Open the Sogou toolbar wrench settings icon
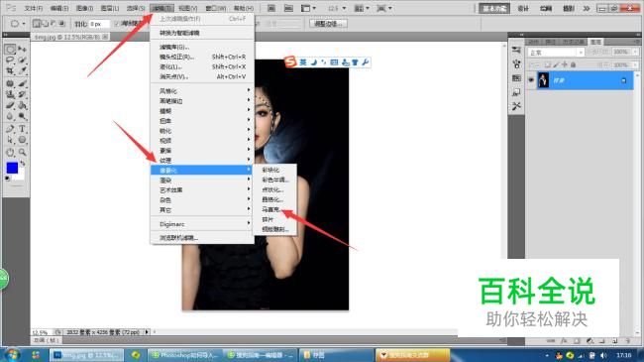Viewport: 644px width, 362px height. point(366,62)
